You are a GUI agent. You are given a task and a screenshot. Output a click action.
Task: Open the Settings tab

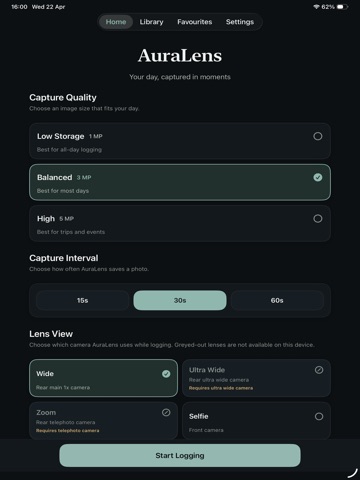(x=240, y=22)
